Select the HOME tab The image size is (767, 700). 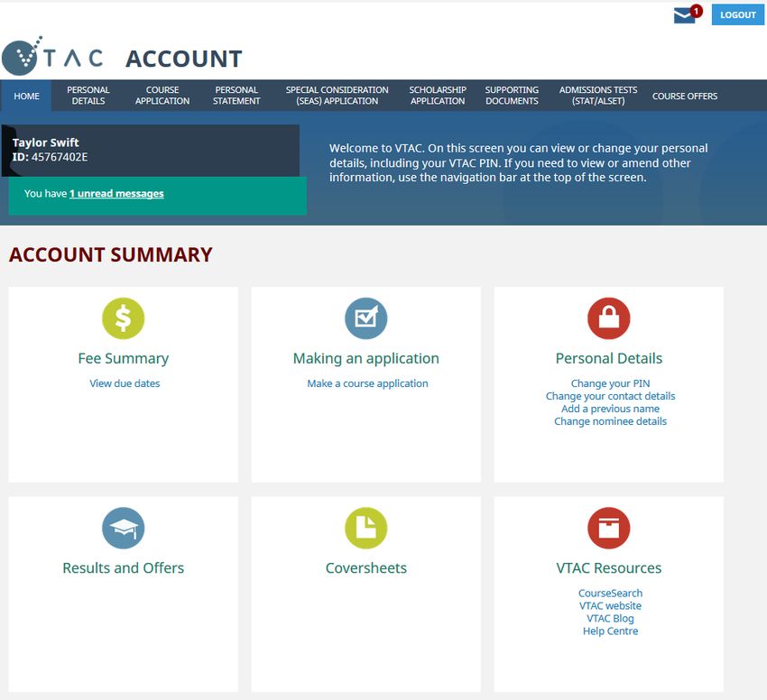coord(26,96)
